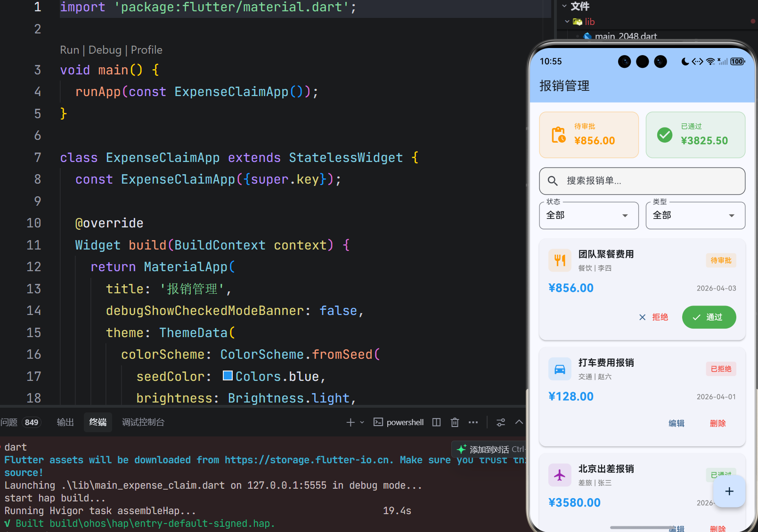Switch to the 输出 tab
This screenshot has height=532, width=758.
pyautogui.click(x=65, y=422)
